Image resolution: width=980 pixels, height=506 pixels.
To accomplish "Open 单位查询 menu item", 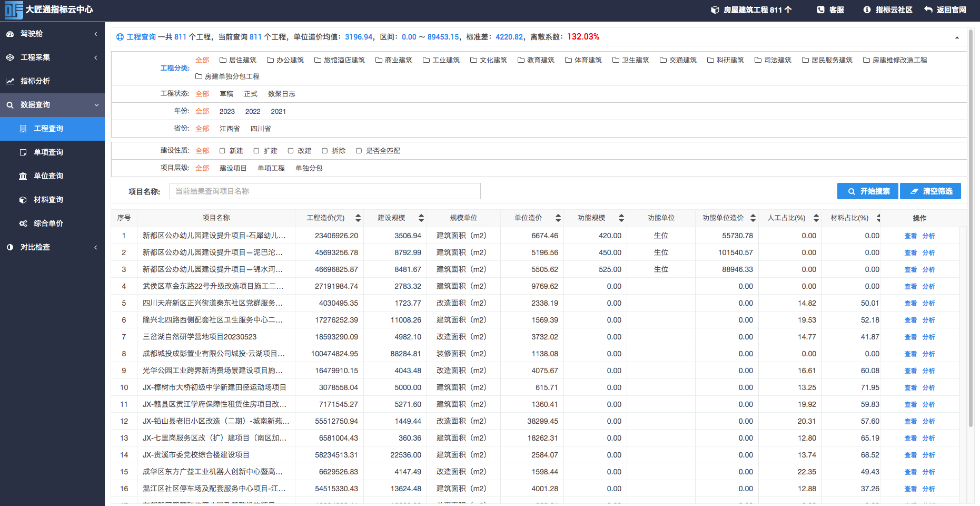I will (x=53, y=176).
